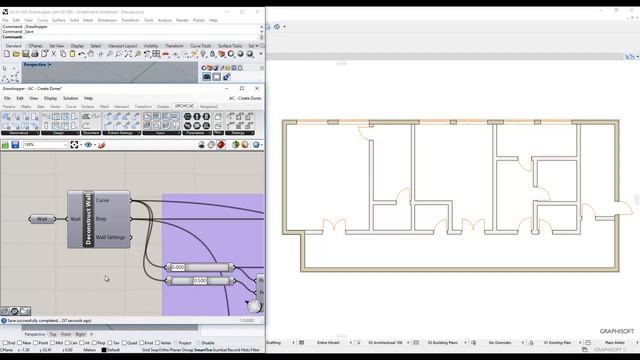Screen dimensions: 640x360
Task: Enable the Mid osnap checkbox
Action: 52,343
